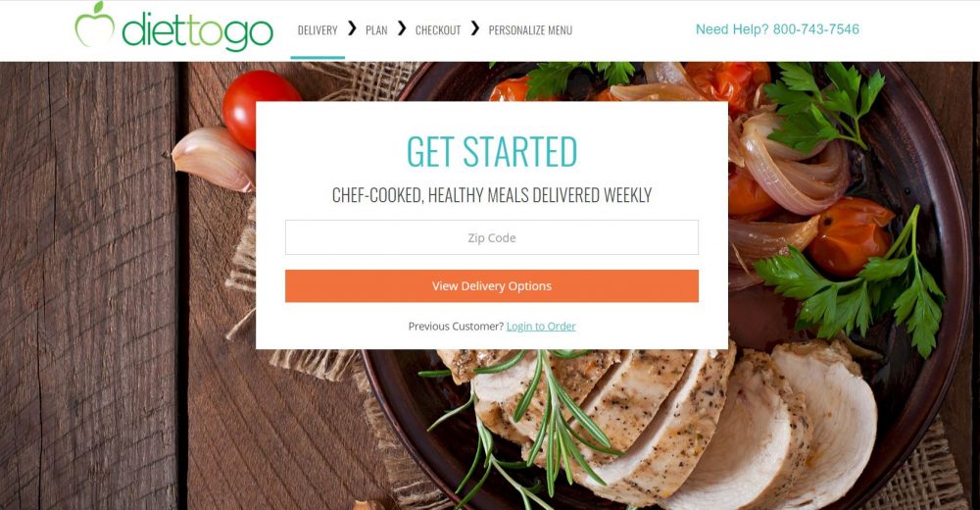Call the Need Help 800-743-7546 number
Screen dimensions: 980x510
777,29
